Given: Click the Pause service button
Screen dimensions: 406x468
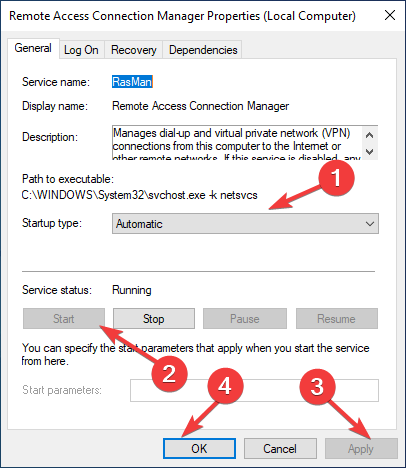Looking at the screenshot, I should tap(245, 319).
